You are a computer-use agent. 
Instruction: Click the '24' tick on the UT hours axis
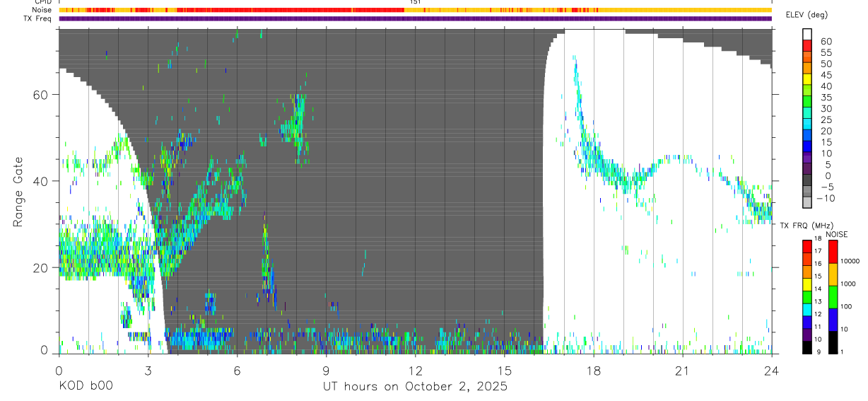point(771,371)
